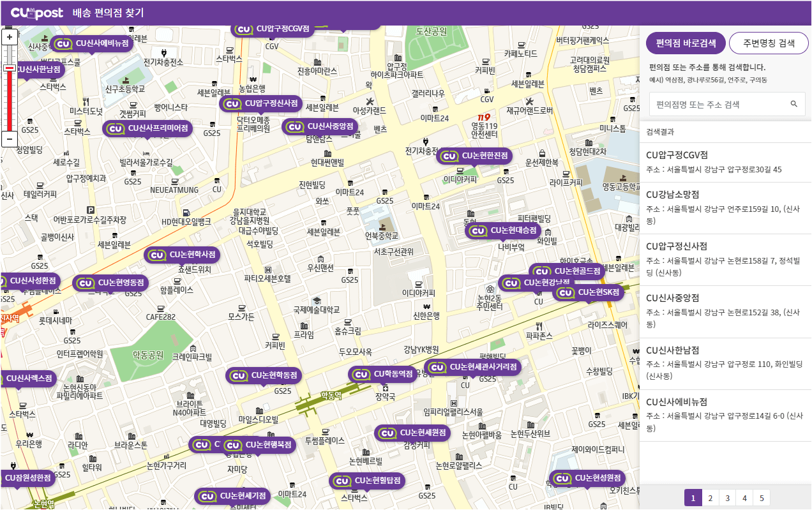Click the CU잠원성한점 map marker

click(x=27, y=478)
